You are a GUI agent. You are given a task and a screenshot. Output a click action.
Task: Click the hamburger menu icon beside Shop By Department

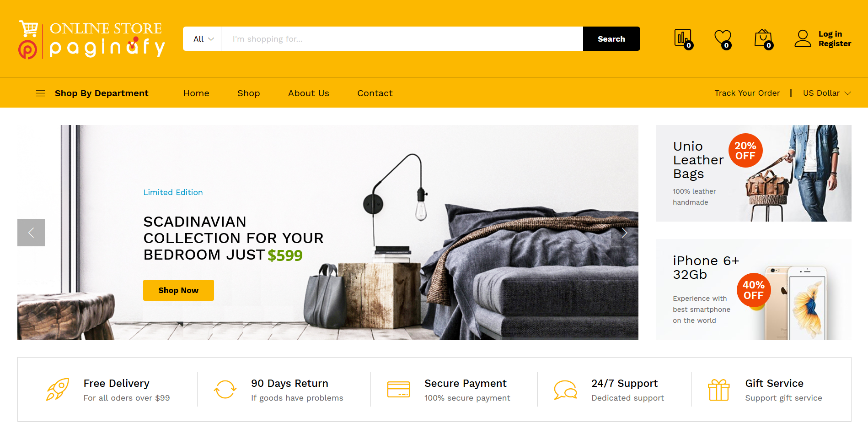(41, 93)
